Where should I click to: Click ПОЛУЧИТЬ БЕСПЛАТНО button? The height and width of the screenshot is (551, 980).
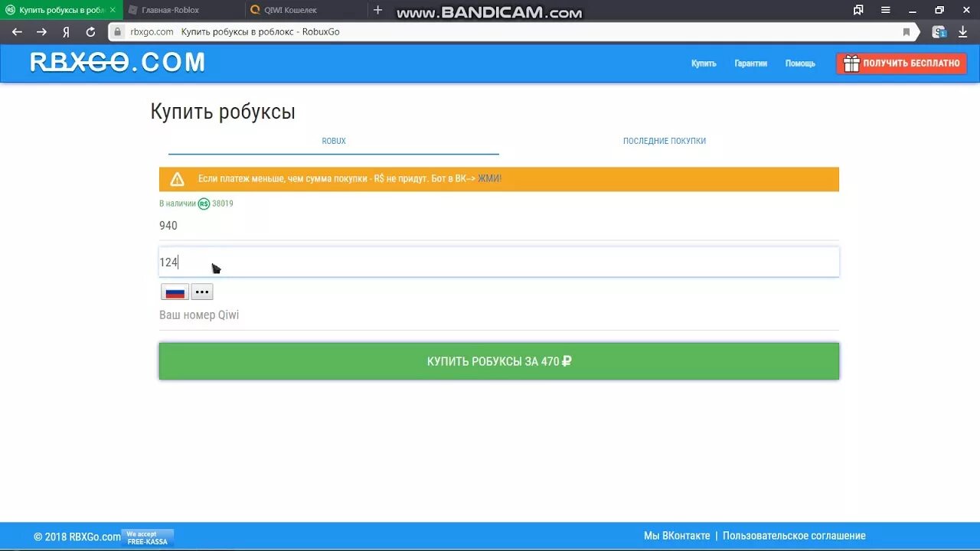(x=902, y=64)
